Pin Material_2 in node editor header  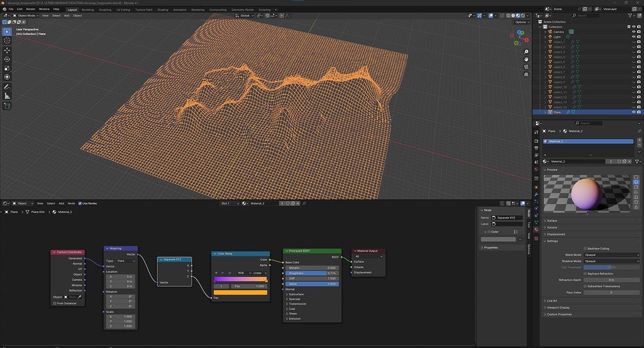tap(304, 203)
